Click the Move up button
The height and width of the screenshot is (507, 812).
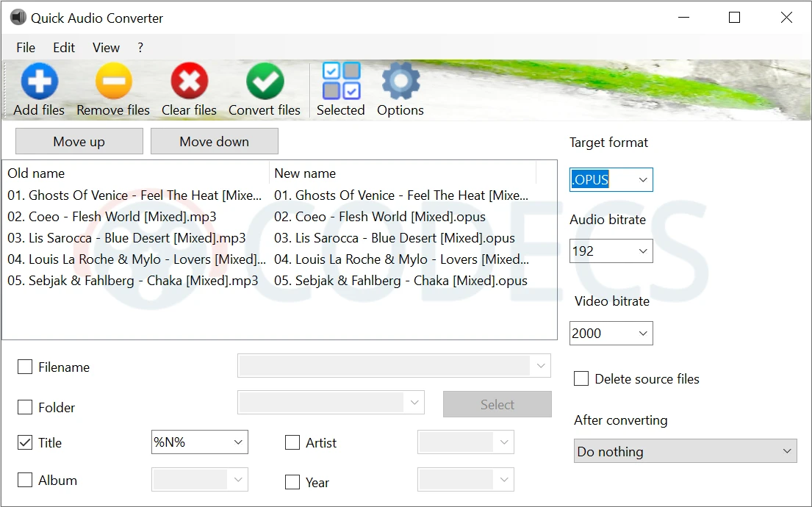tap(79, 142)
